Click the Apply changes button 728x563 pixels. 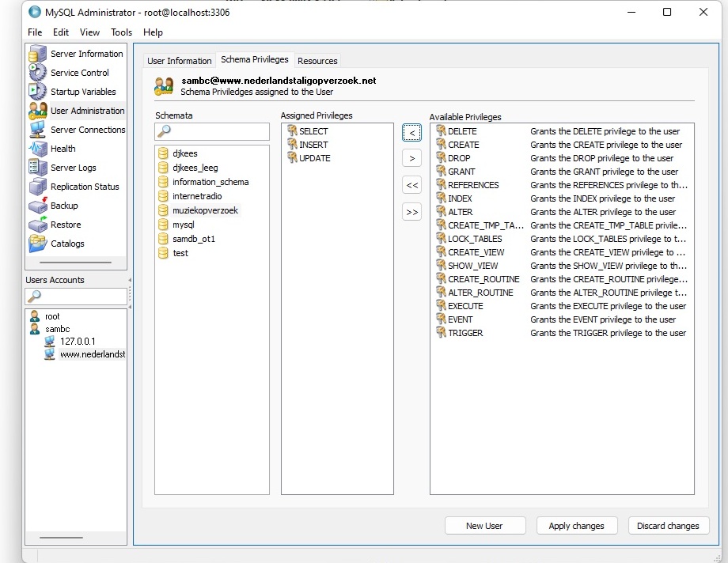(576, 526)
